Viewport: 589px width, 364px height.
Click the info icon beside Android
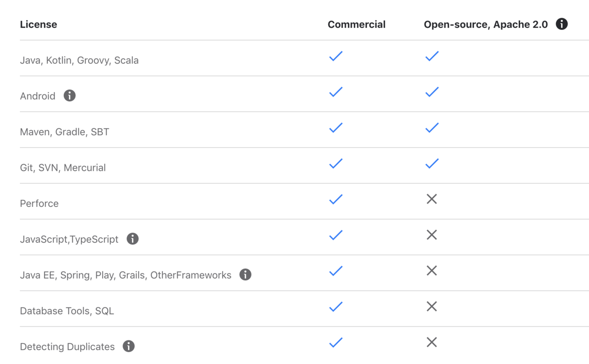pos(69,95)
